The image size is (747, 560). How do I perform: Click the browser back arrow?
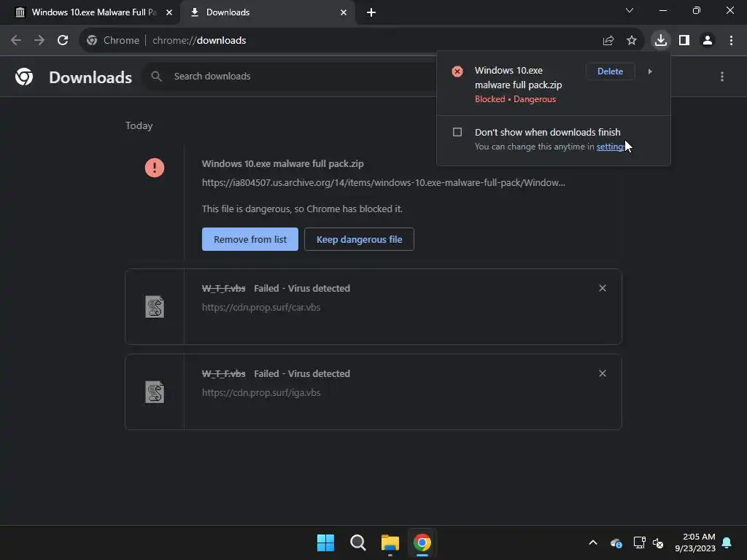(16, 41)
